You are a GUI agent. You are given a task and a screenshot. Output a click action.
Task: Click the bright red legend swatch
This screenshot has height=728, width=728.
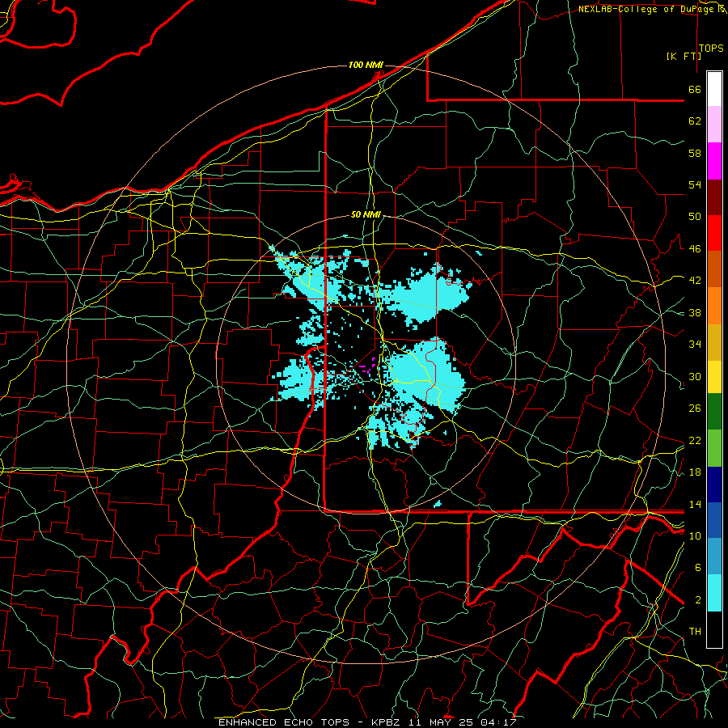[714, 233]
